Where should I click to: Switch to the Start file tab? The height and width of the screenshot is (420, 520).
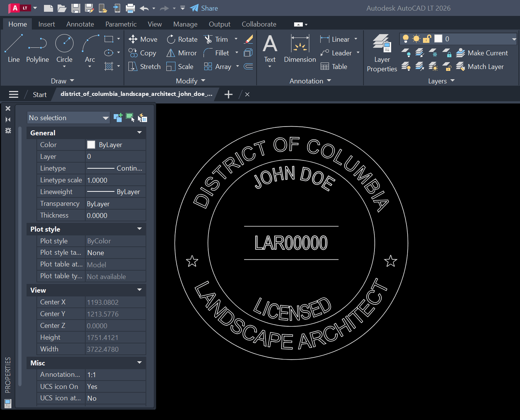[x=39, y=94]
